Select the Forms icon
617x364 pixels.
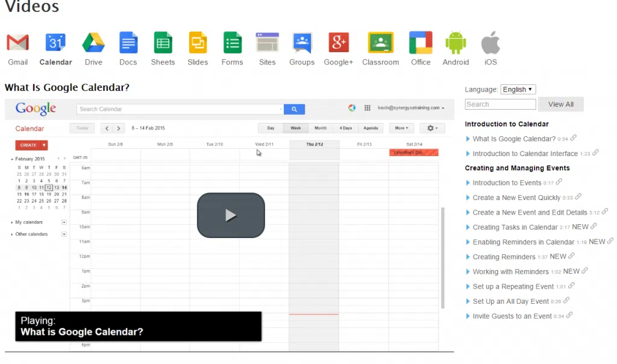(232, 43)
